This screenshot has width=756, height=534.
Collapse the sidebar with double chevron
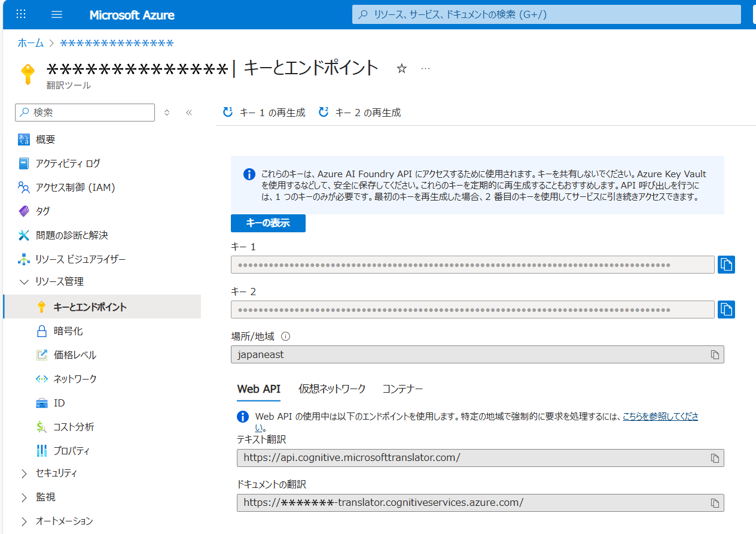click(x=189, y=113)
